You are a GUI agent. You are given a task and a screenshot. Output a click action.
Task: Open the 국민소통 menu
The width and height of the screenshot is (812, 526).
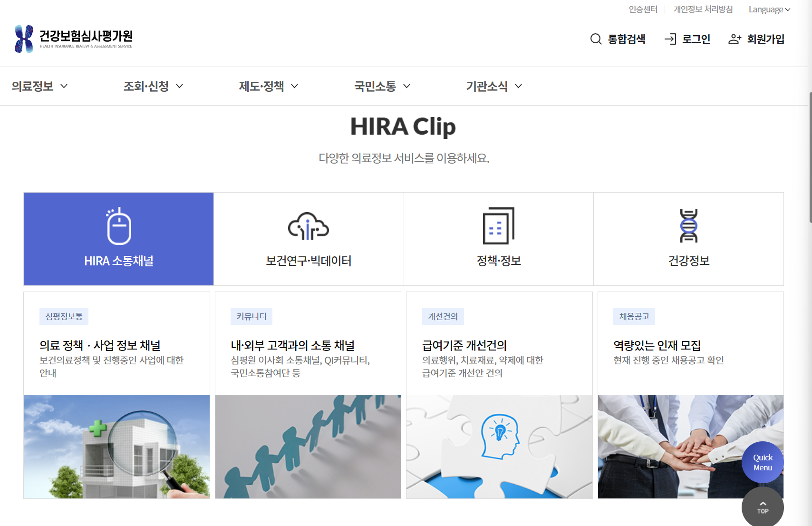(375, 86)
